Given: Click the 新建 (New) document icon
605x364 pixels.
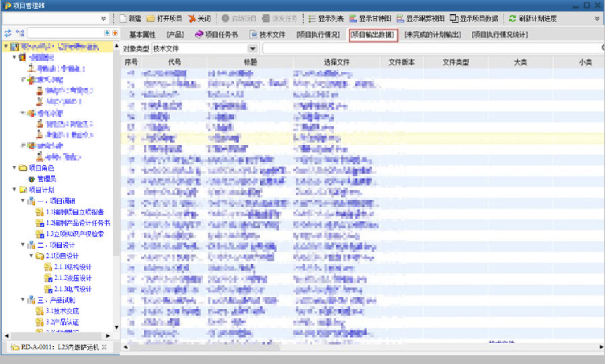Looking at the screenshot, I should point(123,19).
